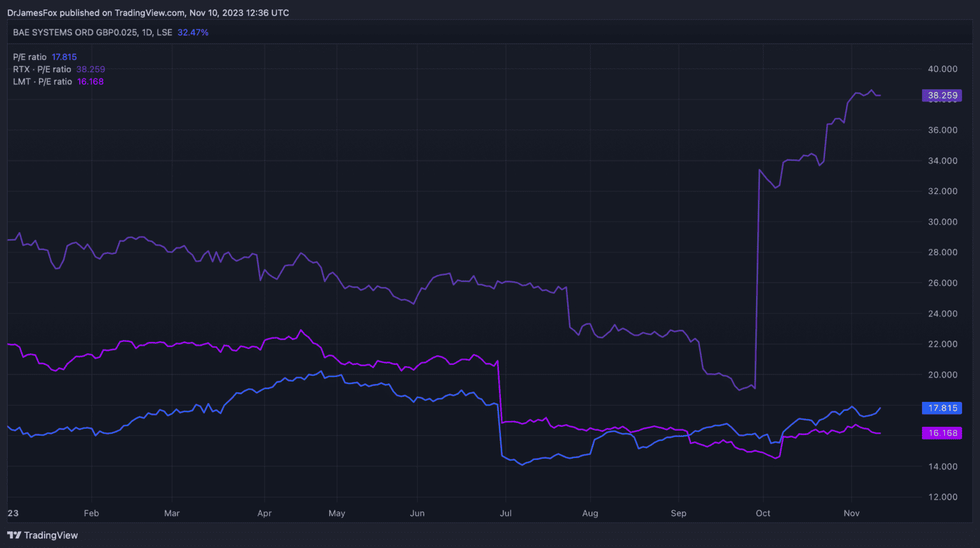
Task: Click the BAE SYSTEMS ORD symbol title
Action: [x=75, y=33]
